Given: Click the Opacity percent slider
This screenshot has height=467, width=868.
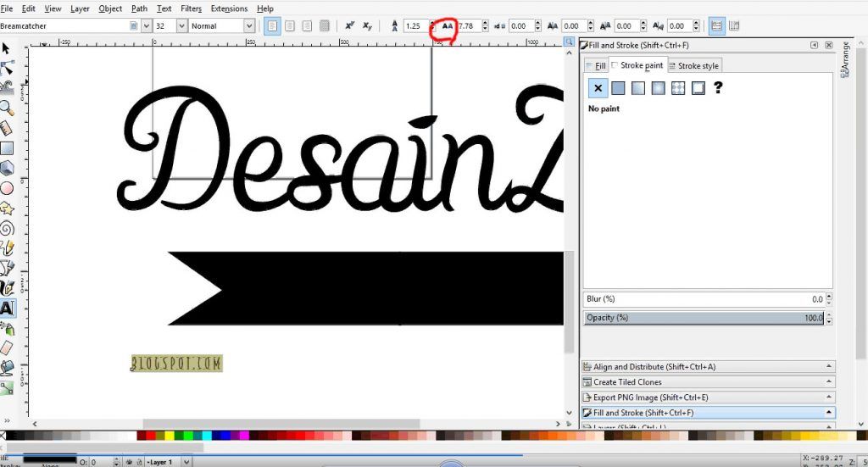Looking at the screenshot, I should click(704, 318).
